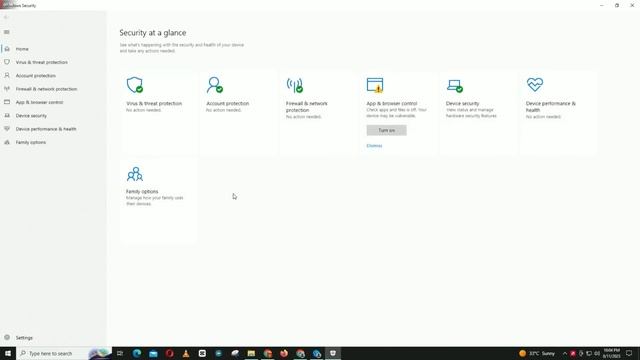This screenshot has height=360, width=640.
Task: Open the Firewall & network protection tile title
Action: pos(307,107)
